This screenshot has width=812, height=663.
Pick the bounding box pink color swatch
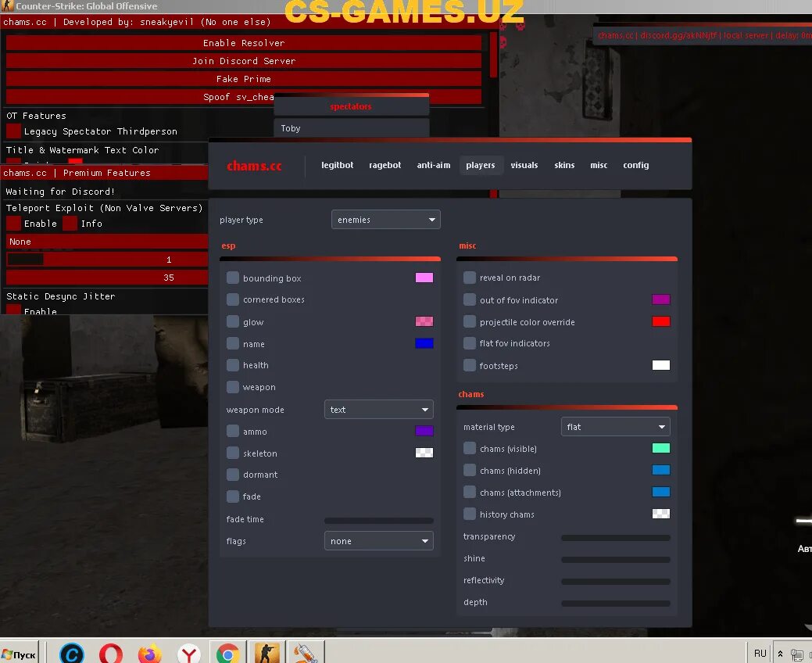(424, 278)
